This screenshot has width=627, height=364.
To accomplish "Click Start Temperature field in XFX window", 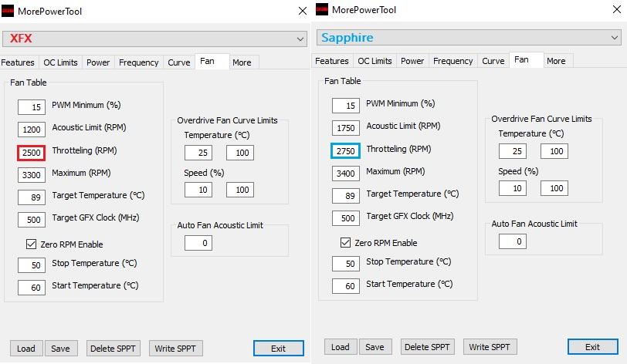I will click(32, 288).
